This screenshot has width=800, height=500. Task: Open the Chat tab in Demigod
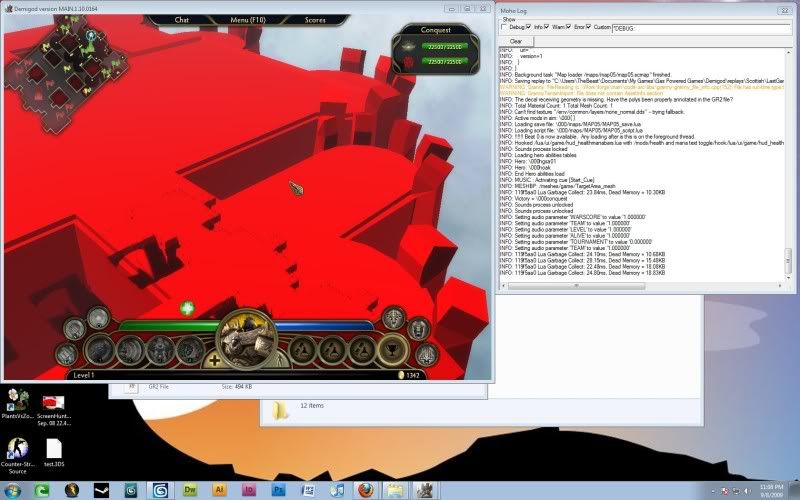182,20
